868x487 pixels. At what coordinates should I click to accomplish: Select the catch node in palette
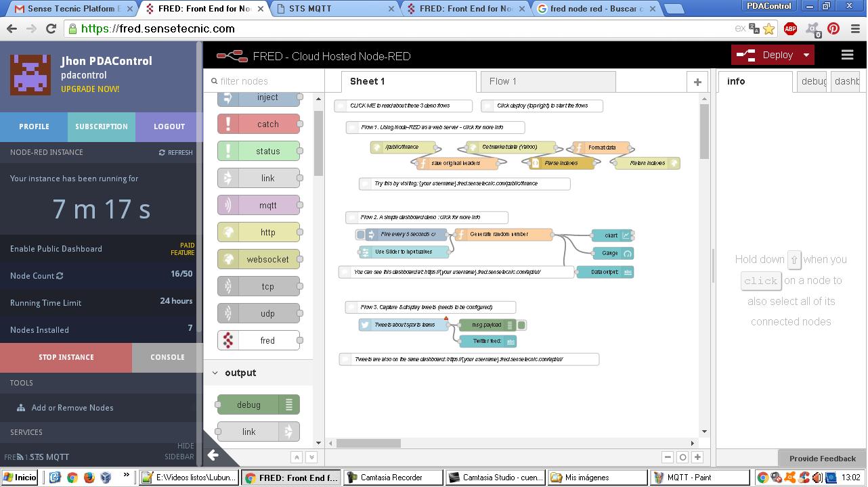tap(259, 124)
